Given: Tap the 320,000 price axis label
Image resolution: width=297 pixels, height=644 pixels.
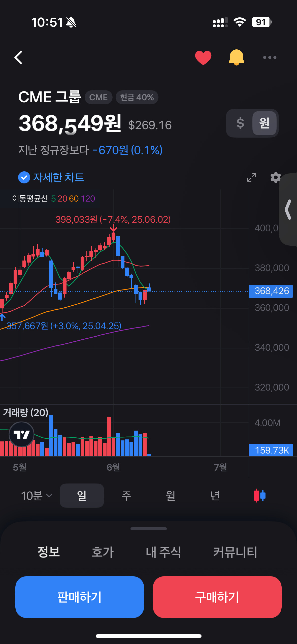Looking at the screenshot, I should click(272, 387).
